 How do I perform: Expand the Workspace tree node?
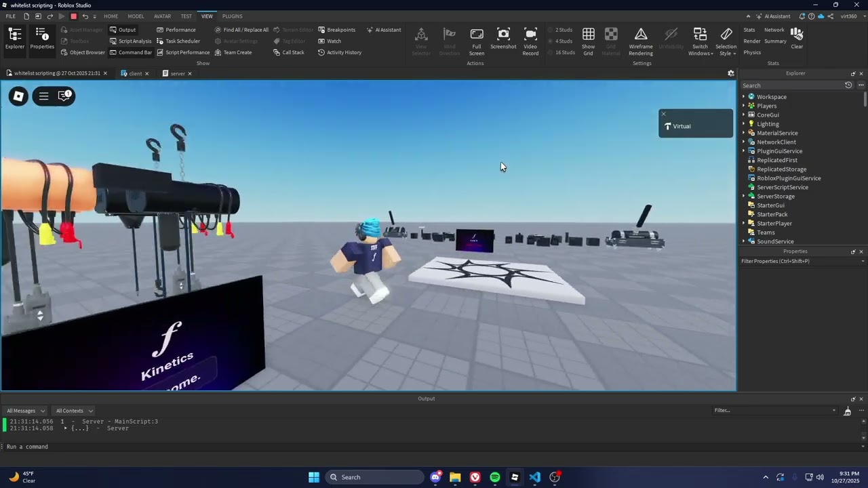743,97
